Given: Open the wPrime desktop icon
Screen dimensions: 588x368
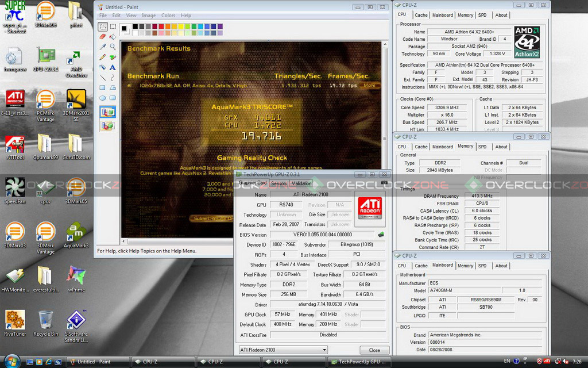Looking at the screenshot, I should (x=76, y=279).
